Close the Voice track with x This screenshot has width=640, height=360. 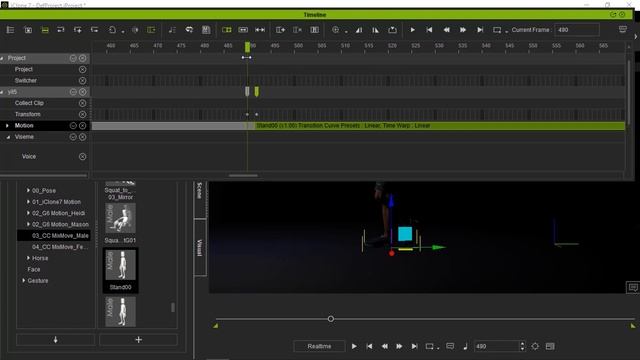point(82,157)
